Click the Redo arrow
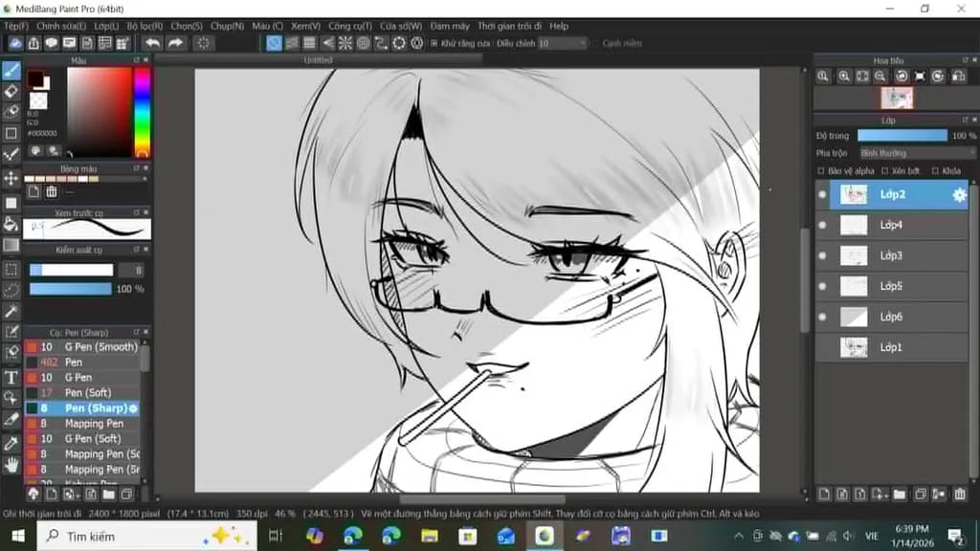The width and height of the screenshot is (980, 551). tap(176, 43)
